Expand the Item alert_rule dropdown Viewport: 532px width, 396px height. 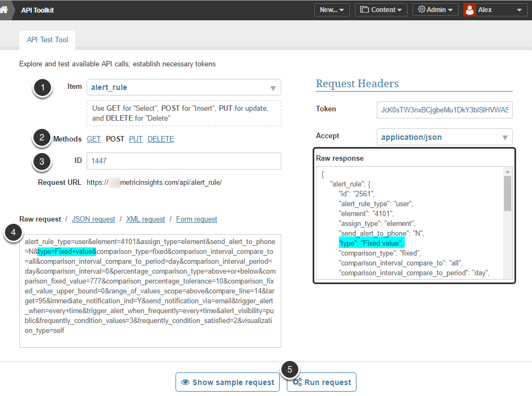coord(273,88)
